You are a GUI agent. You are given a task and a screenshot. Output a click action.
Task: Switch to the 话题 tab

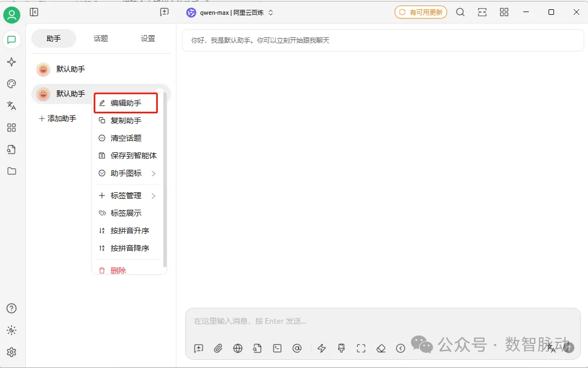coord(100,38)
